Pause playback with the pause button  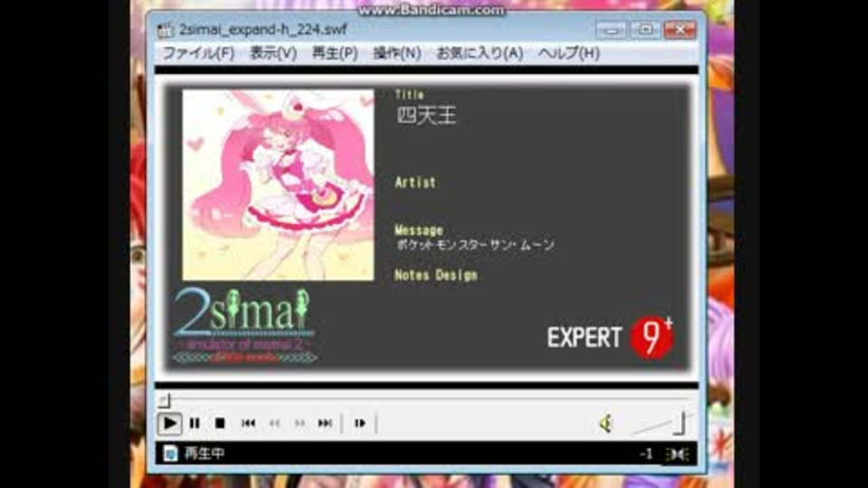194,423
